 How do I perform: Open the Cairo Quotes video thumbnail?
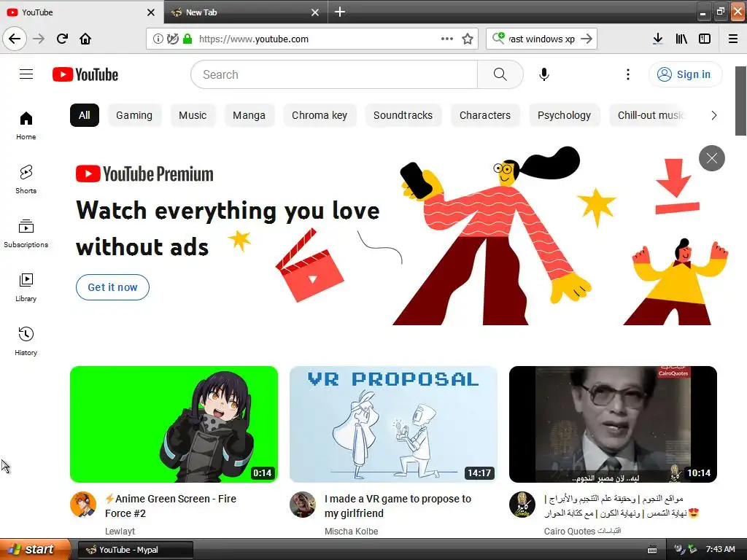pos(613,424)
